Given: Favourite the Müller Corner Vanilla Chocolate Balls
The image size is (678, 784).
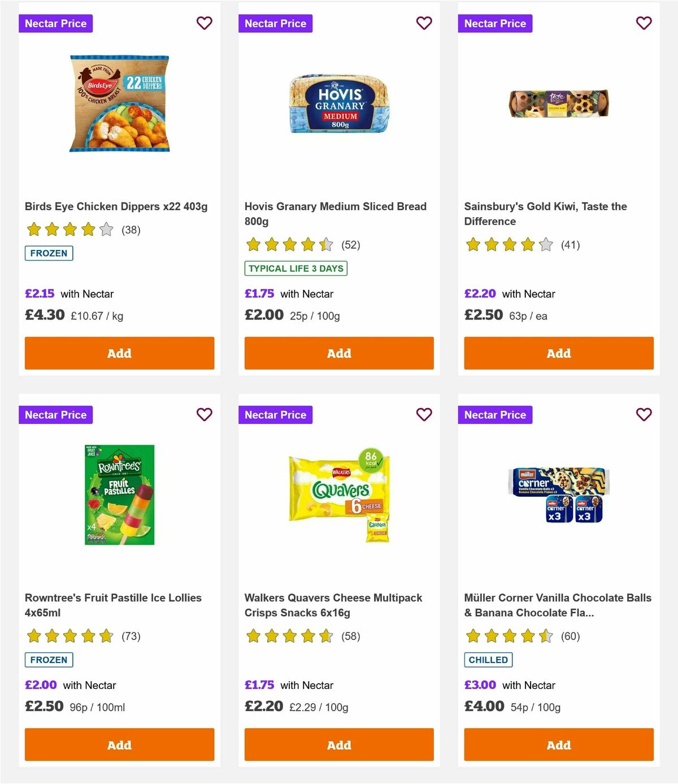Looking at the screenshot, I should click(643, 414).
